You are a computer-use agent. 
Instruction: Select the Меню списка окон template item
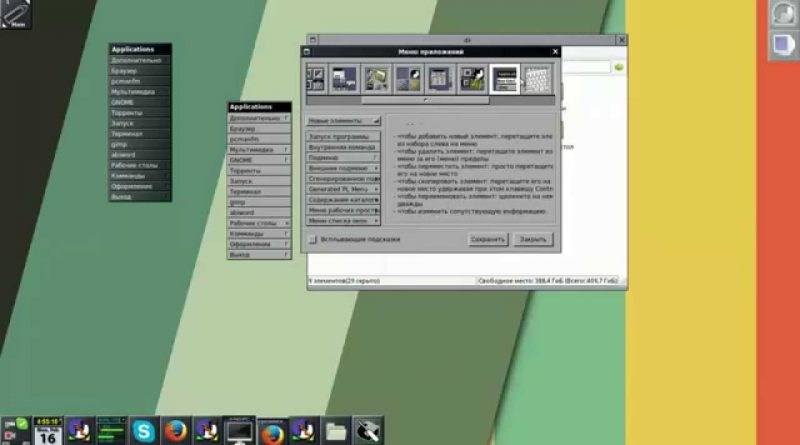343,220
